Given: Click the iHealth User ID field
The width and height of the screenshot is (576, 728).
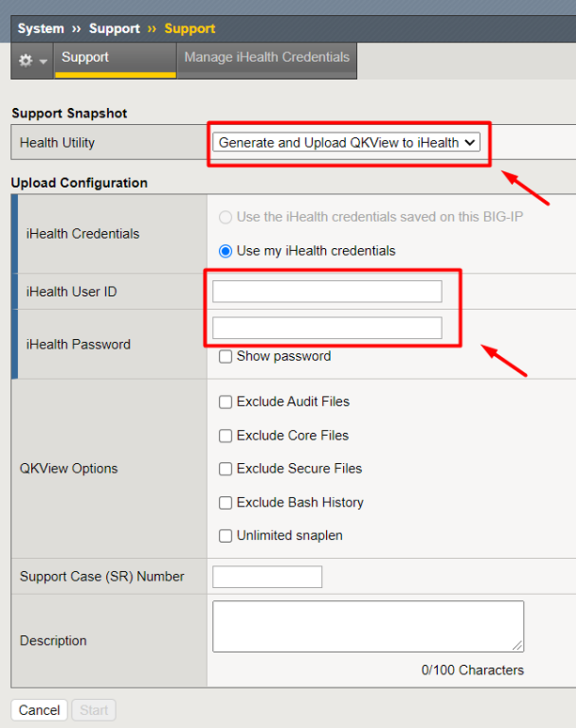Looking at the screenshot, I should tap(327, 292).
